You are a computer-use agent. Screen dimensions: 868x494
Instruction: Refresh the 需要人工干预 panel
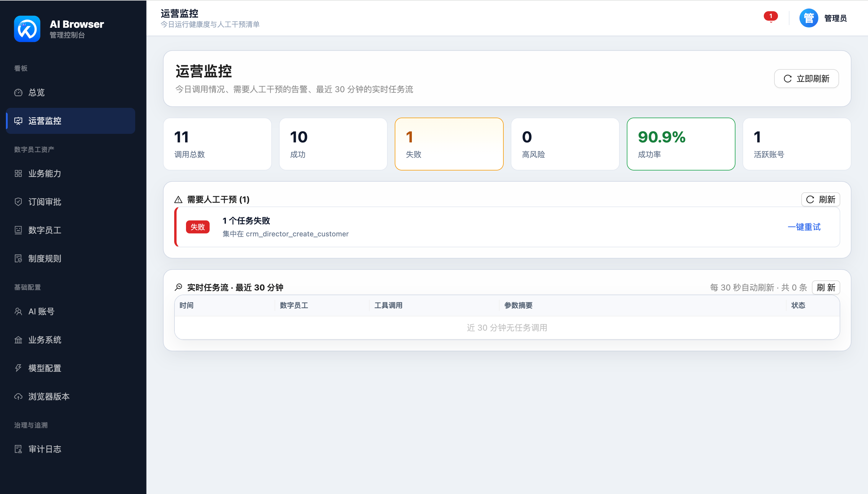[x=820, y=199]
